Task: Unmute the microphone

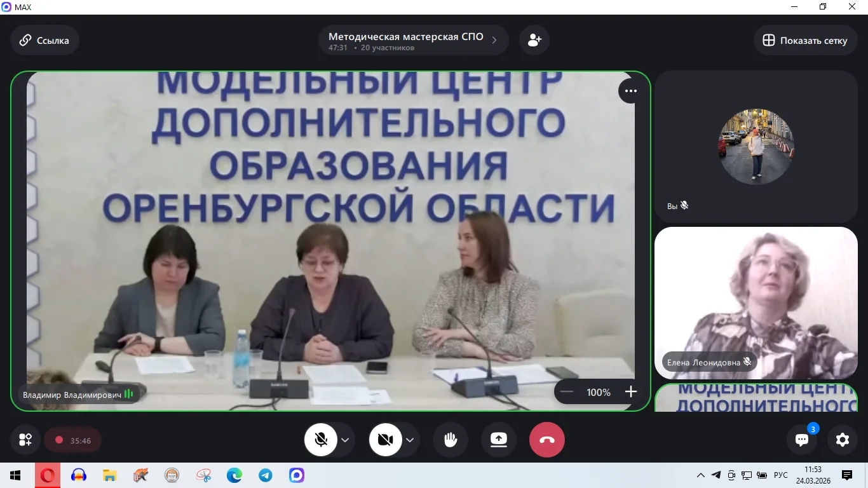Action: (321, 440)
